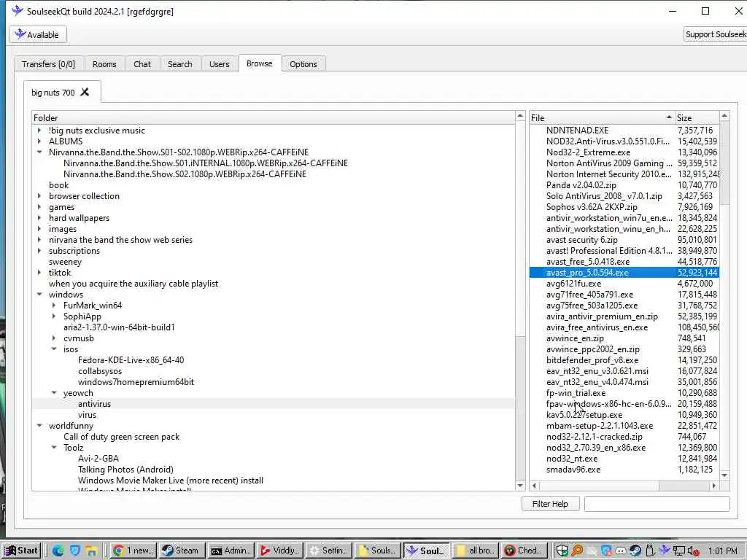Collapse the worldfunny folder
747x560 pixels.
tap(39, 426)
